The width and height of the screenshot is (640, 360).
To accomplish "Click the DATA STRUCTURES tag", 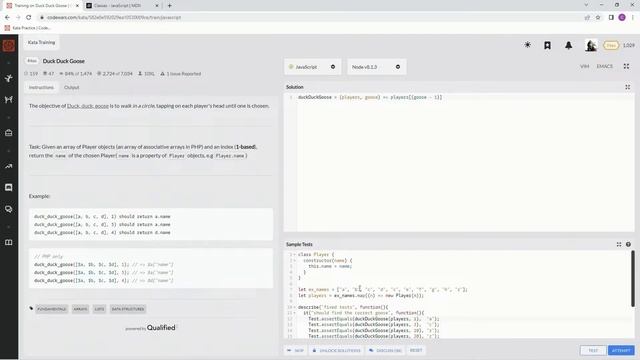I will tap(128, 309).
